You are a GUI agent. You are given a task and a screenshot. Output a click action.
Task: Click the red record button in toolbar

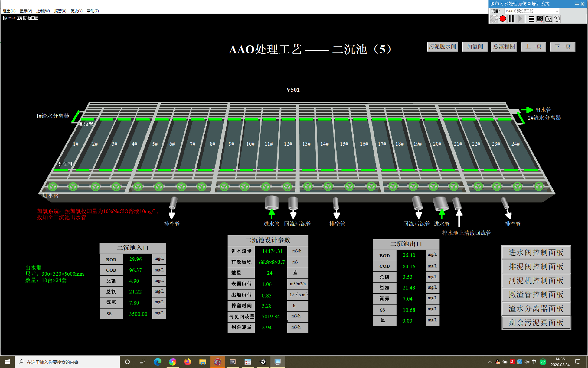[503, 19]
